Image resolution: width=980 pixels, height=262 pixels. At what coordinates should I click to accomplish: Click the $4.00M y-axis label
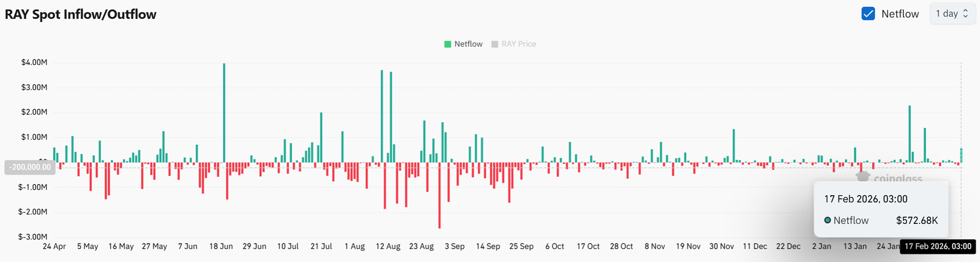point(34,63)
